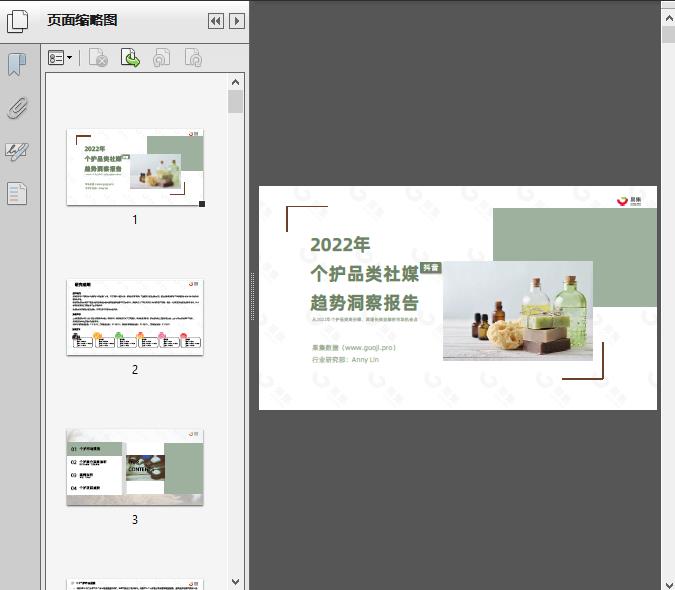This screenshot has height=590, width=675.
Task: Rotate pages clockwise icon
Action: pyautogui.click(x=193, y=58)
